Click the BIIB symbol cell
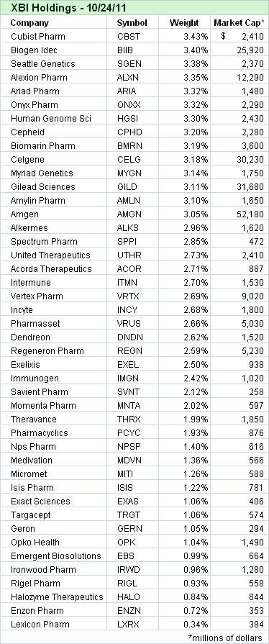 [x=132, y=50]
